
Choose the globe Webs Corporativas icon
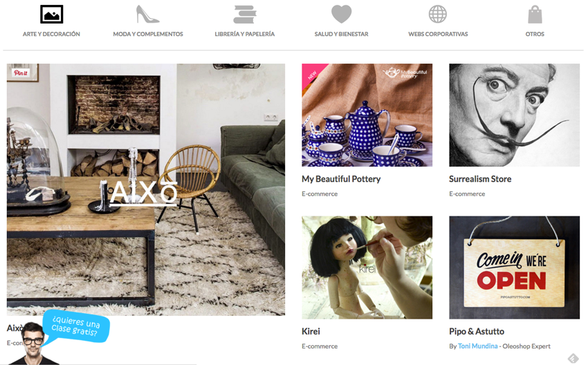tap(438, 15)
